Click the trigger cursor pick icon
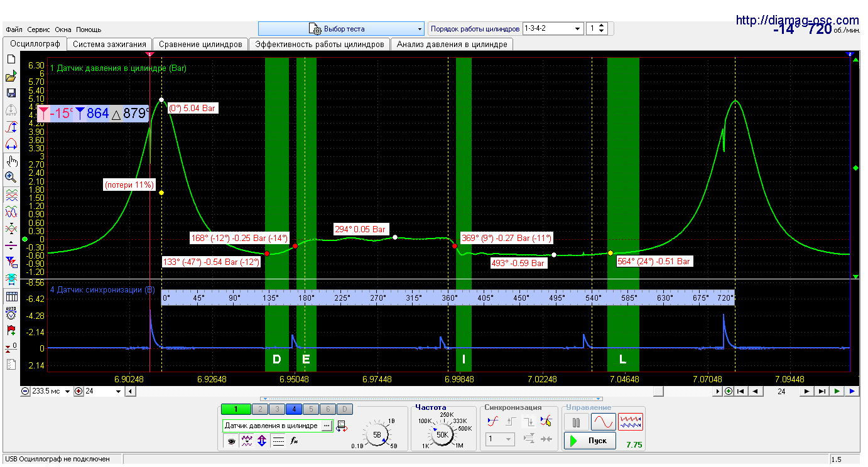This screenshot has width=868, height=467. pos(546,421)
